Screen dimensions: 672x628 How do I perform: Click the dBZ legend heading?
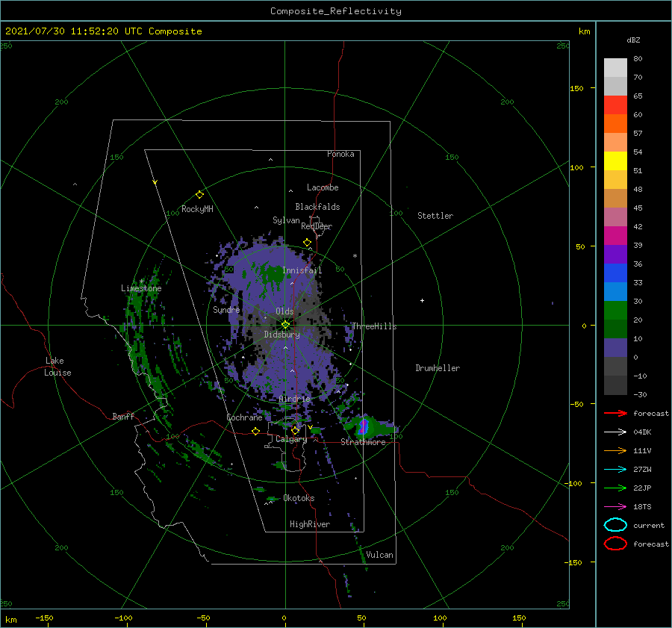[633, 40]
